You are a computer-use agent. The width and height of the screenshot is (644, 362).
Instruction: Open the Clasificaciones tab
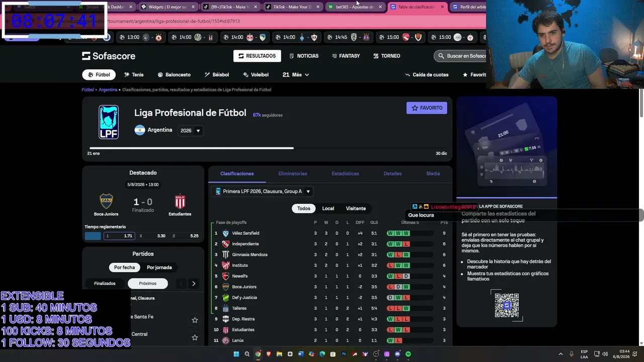(x=237, y=173)
